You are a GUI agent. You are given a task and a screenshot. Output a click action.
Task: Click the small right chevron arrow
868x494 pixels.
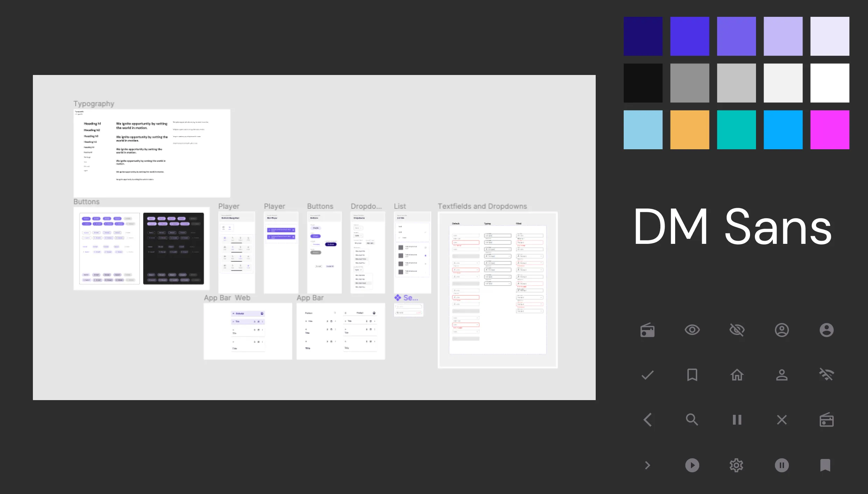647,465
